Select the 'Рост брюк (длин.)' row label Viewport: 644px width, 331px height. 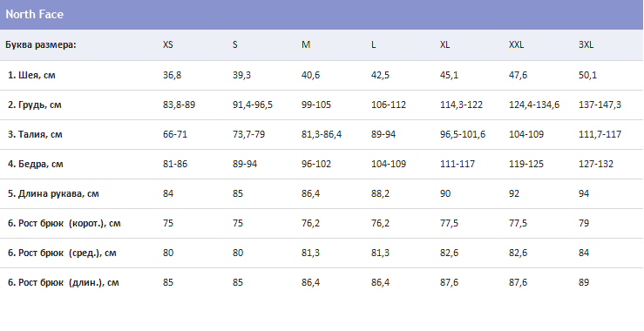64,282
